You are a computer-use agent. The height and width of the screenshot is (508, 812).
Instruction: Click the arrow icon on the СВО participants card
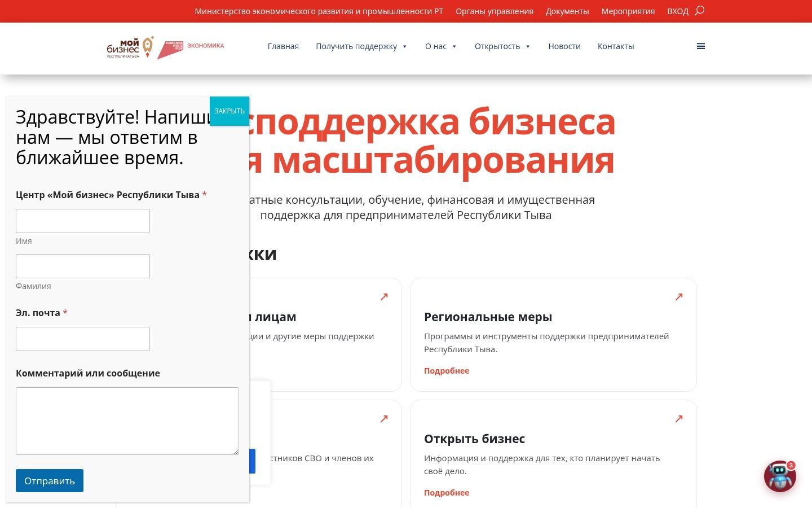pyautogui.click(x=384, y=419)
